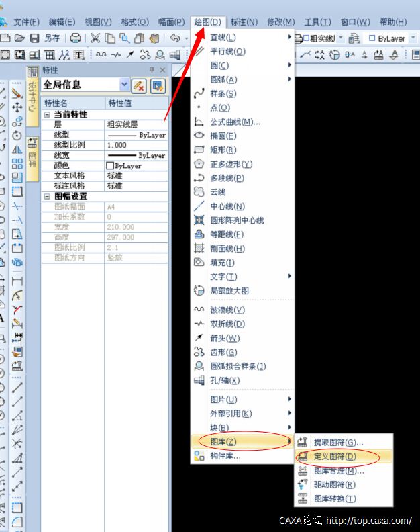Expand the 圆(C) submenu
This screenshot has width=420, height=532.
tap(243, 65)
